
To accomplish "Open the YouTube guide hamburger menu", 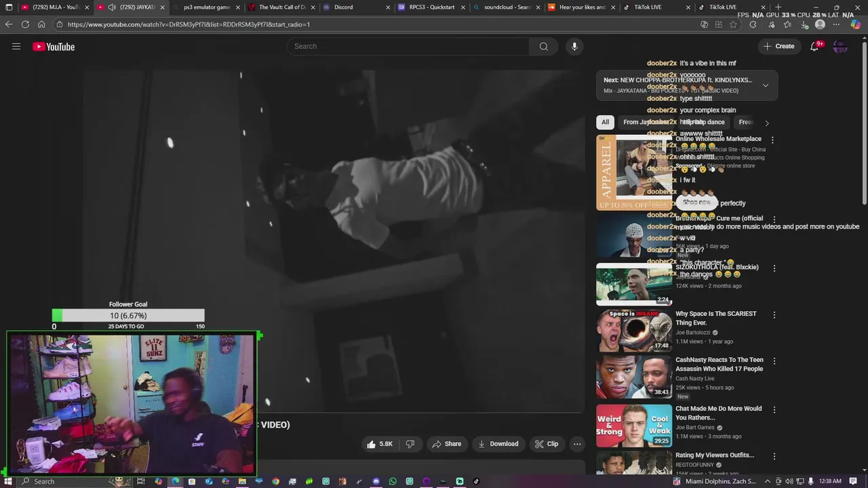I will click(16, 46).
